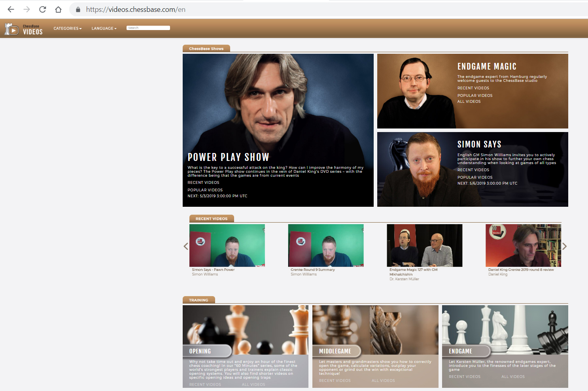Screen dimensions: 588x391
Task: Open the Simon Says - Pawn Power thumbnail
Action: tap(227, 246)
